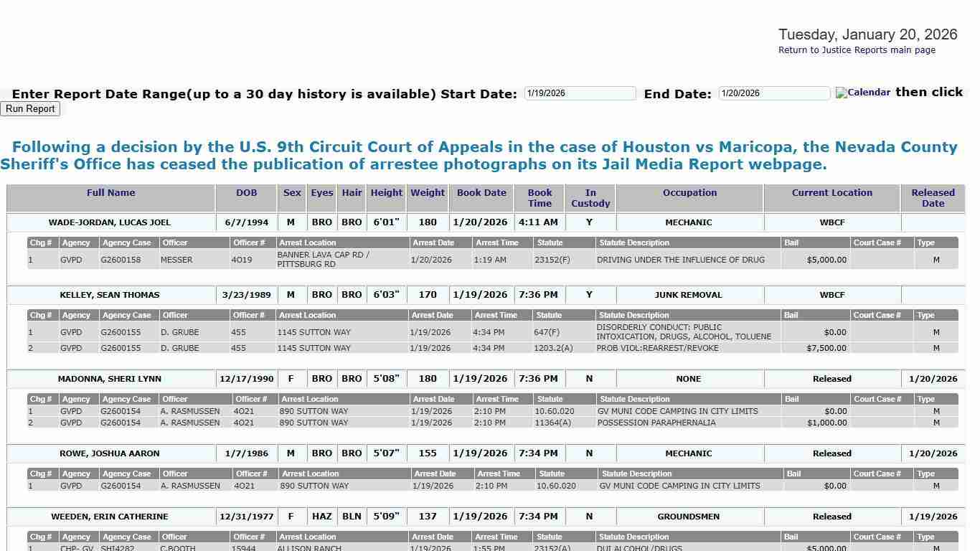Click the Run Report button
This screenshot has width=980, height=551.
tap(30, 108)
